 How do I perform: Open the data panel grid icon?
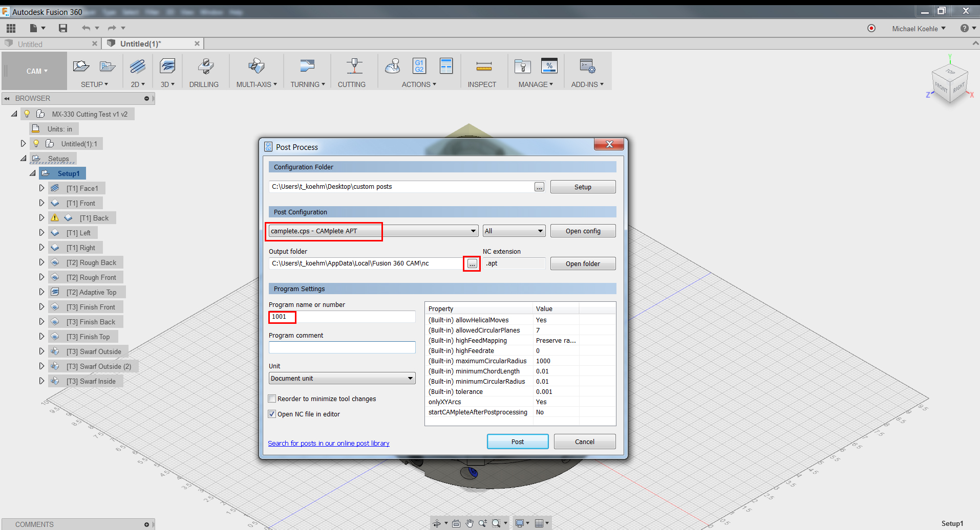[x=11, y=28]
